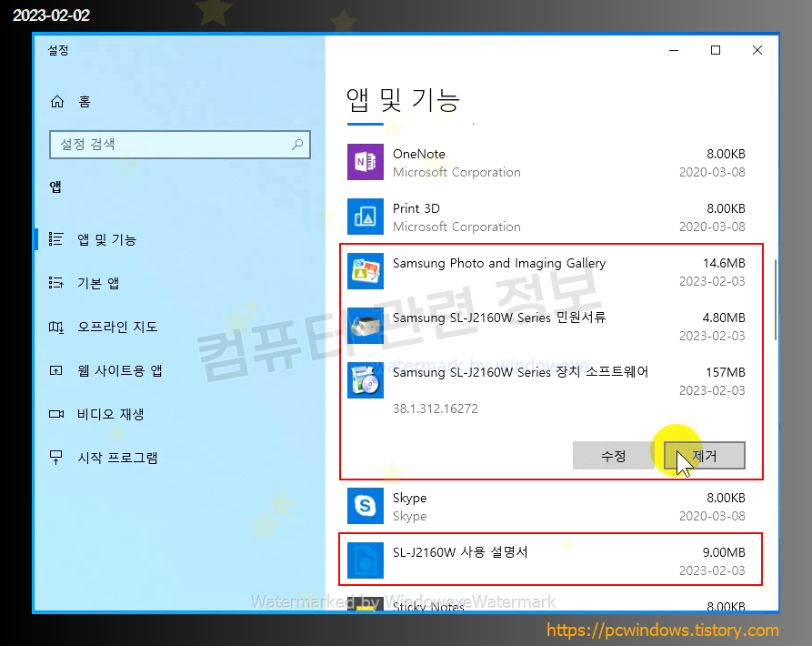Open the 기본 앱 settings page

click(179, 283)
